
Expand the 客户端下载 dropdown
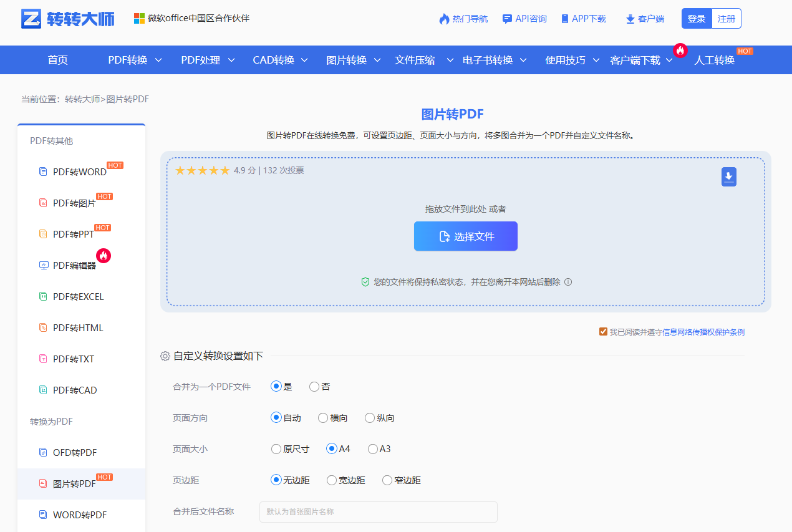(635, 59)
